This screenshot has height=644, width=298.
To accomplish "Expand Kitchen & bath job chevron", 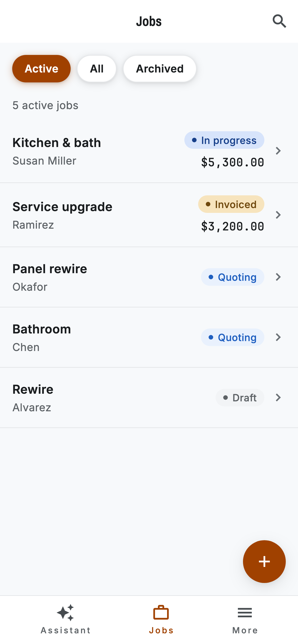I will 278,151.
